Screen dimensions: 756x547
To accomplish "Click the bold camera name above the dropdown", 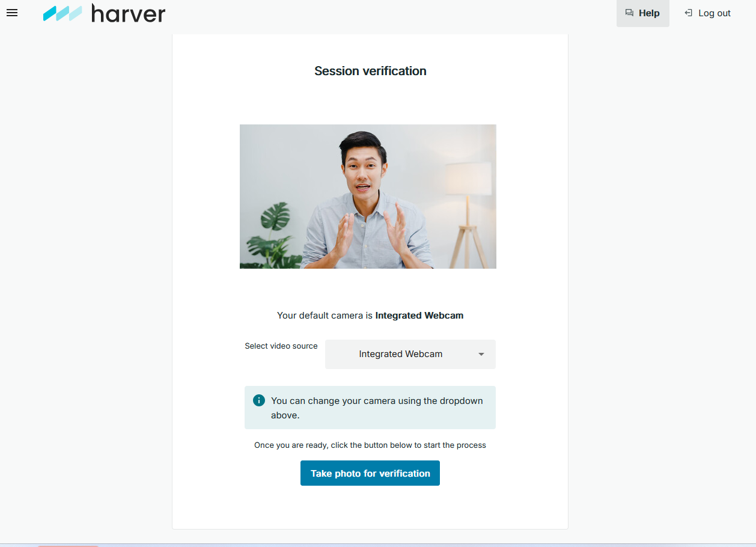I will pyautogui.click(x=419, y=316).
